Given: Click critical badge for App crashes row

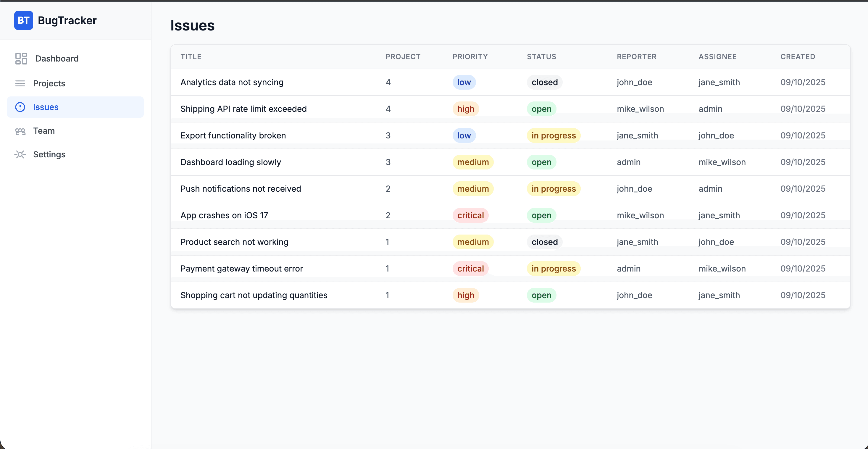Looking at the screenshot, I should coord(470,215).
